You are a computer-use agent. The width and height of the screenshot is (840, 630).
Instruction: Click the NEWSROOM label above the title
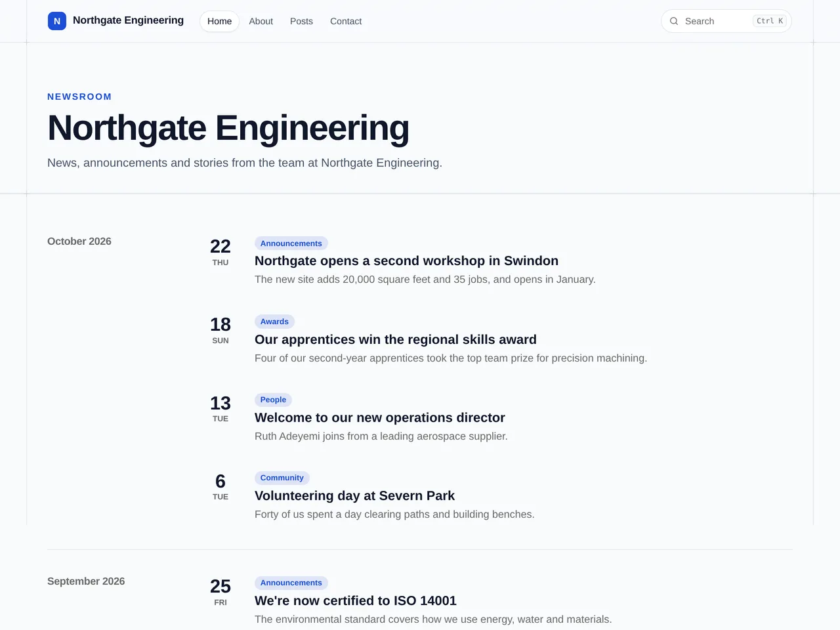tap(79, 96)
